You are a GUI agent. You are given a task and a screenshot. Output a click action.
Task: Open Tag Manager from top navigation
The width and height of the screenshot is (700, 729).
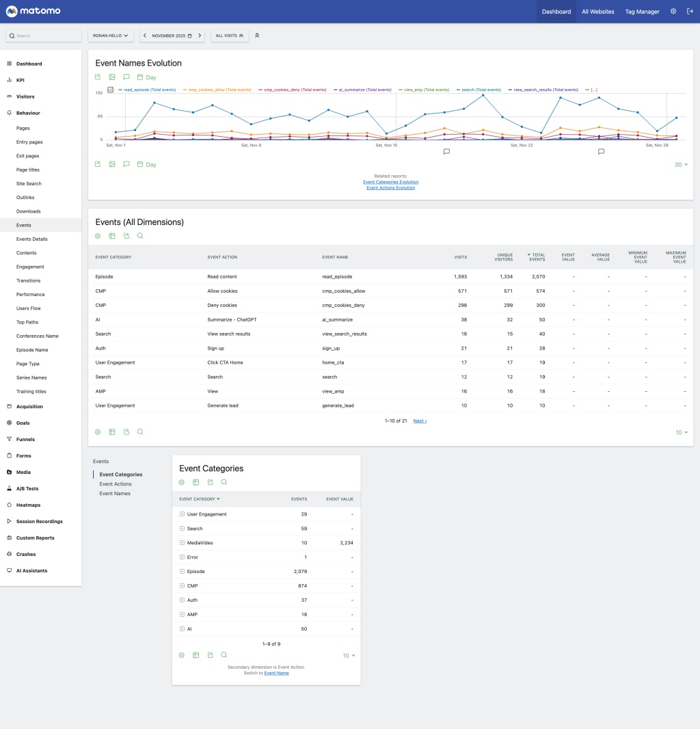coord(642,12)
